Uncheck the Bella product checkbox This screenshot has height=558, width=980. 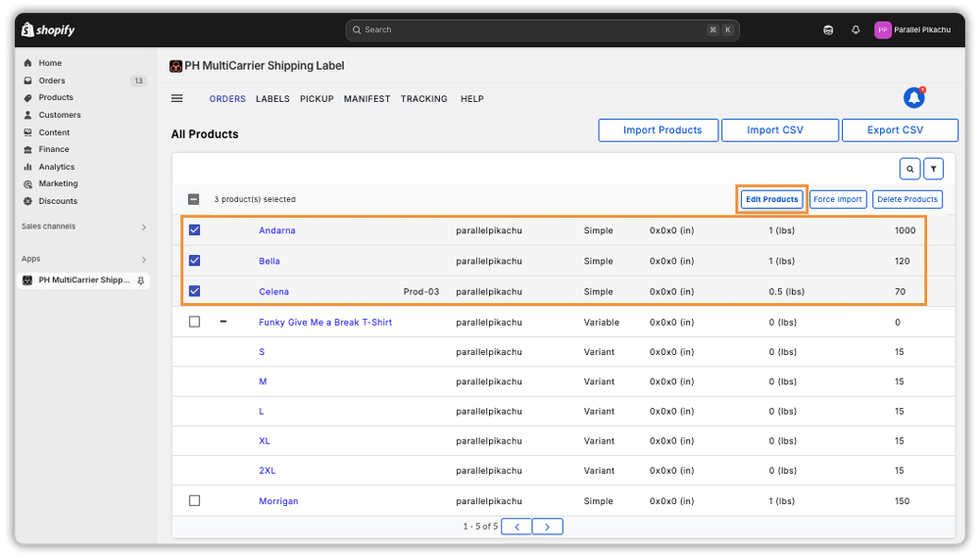(x=194, y=260)
